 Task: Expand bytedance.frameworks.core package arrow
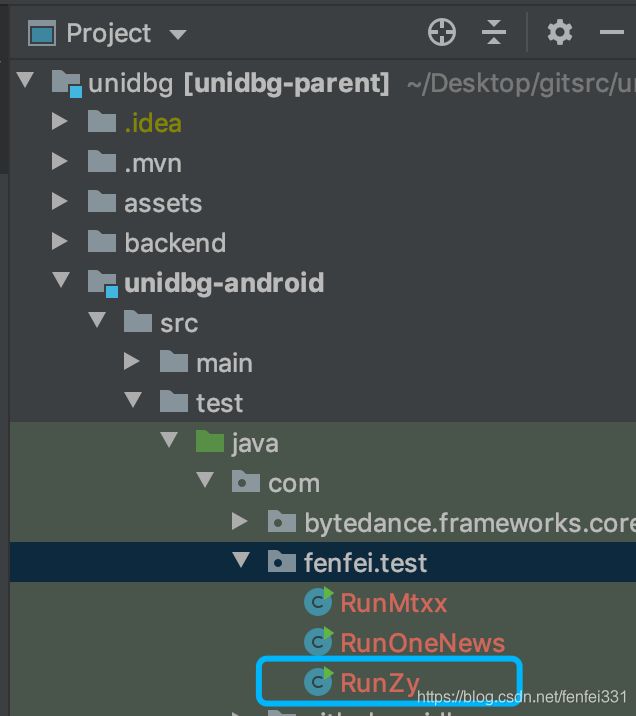240,521
